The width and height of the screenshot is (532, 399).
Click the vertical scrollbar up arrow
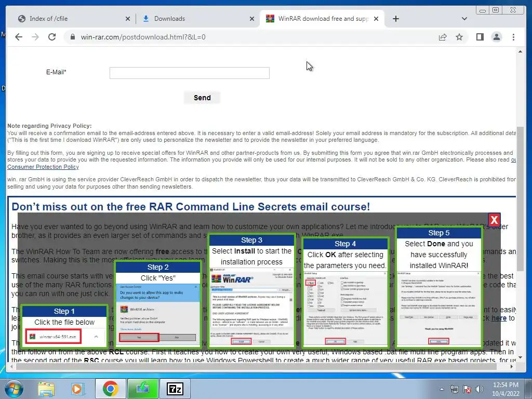point(520,51)
